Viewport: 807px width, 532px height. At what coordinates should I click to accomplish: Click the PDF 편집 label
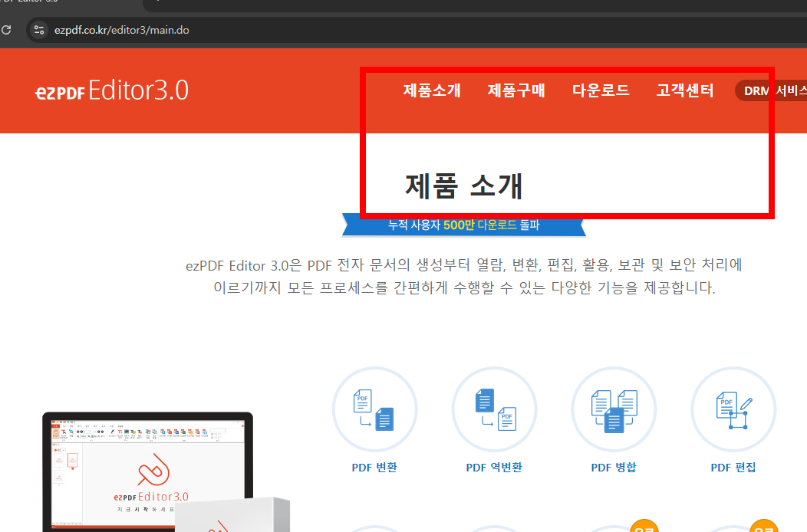733,467
